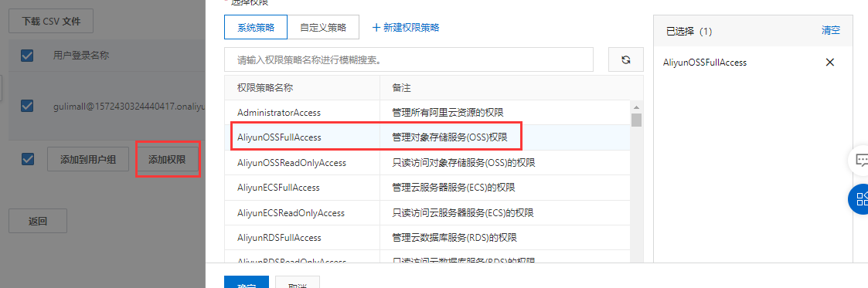Screen dimensions: 868x288
Task: Click 管理对象存储服务(OSS)权限 remark
Action: (450, 137)
